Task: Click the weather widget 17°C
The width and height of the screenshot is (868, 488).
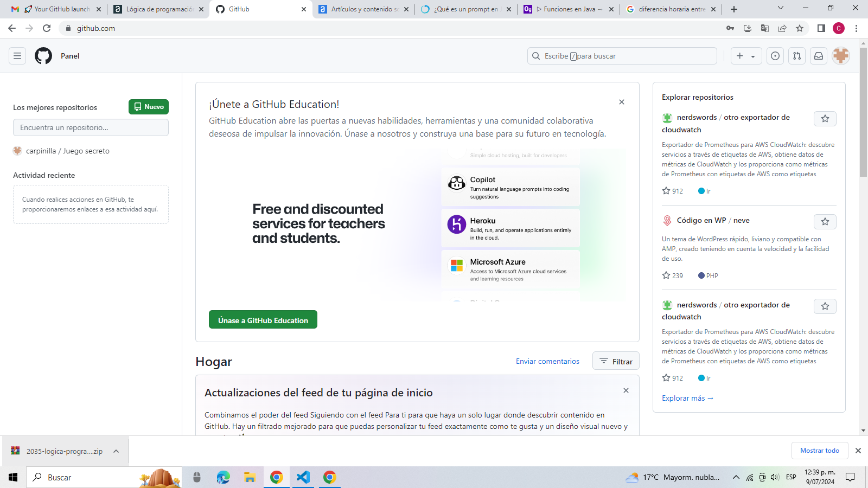Action: click(x=673, y=477)
